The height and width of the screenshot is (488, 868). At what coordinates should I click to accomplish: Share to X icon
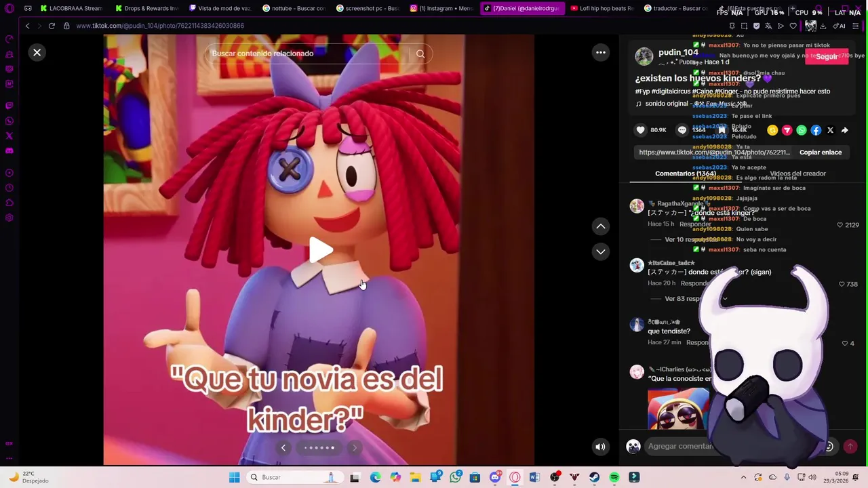[830, 130]
